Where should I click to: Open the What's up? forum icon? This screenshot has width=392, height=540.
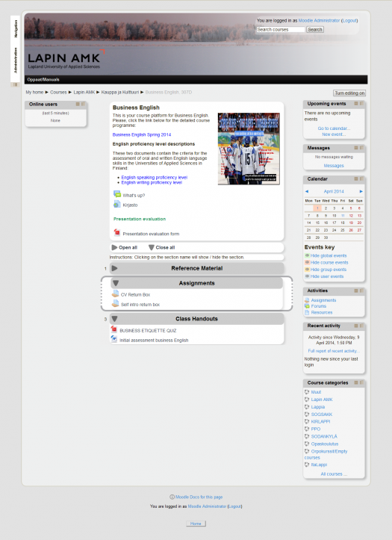click(x=117, y=194)
